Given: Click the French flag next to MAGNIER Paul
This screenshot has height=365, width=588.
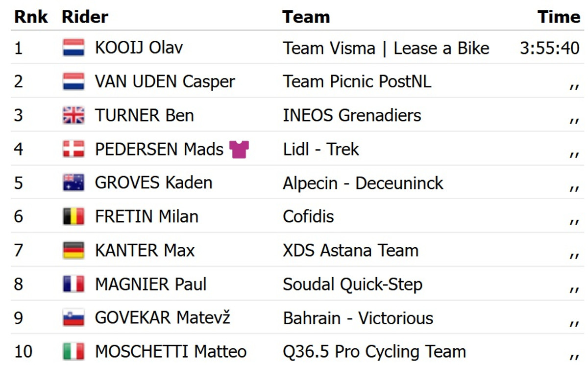Looking at the screenshot, I should click(x=73, y=284).
